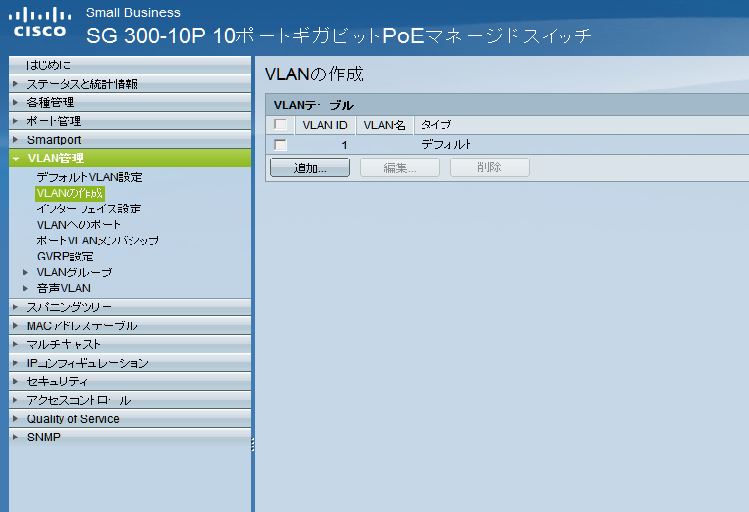Viewport: 749px width, 512px height.
Task: Click the Smartport menu label
Action: click(54, 140)
